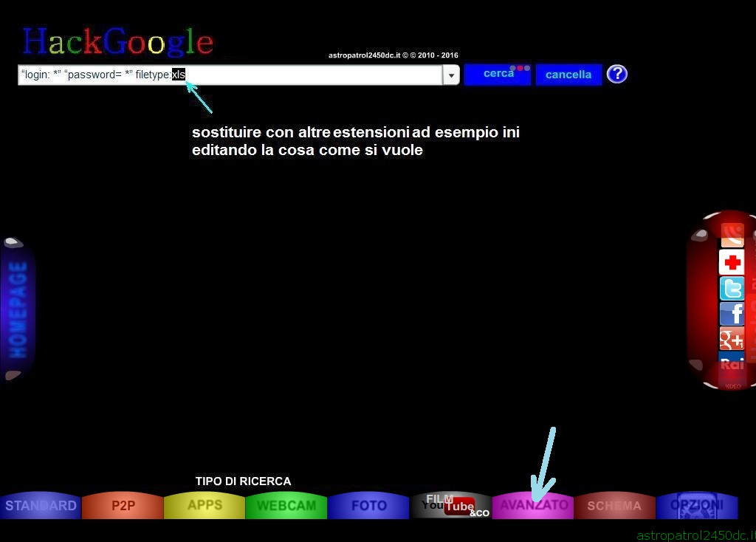Expand the search box dropdown arrow
The image size is (756, 542).
(451, 75)
